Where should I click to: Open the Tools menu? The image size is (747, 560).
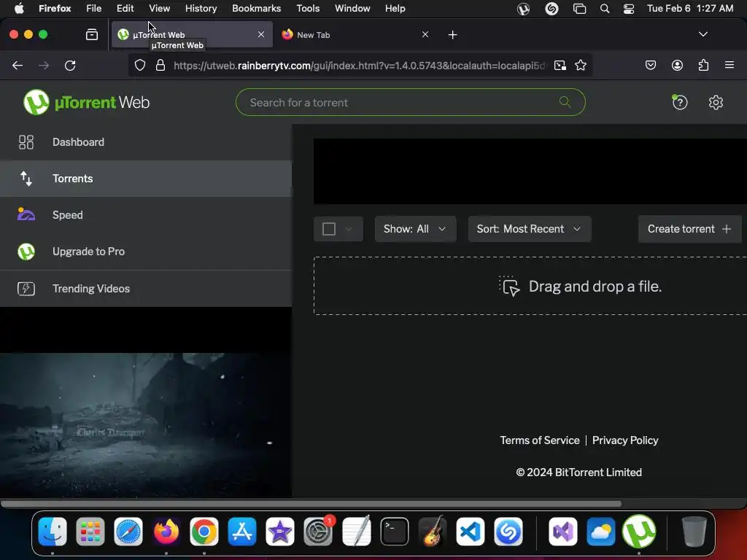[x=308, y=9]
